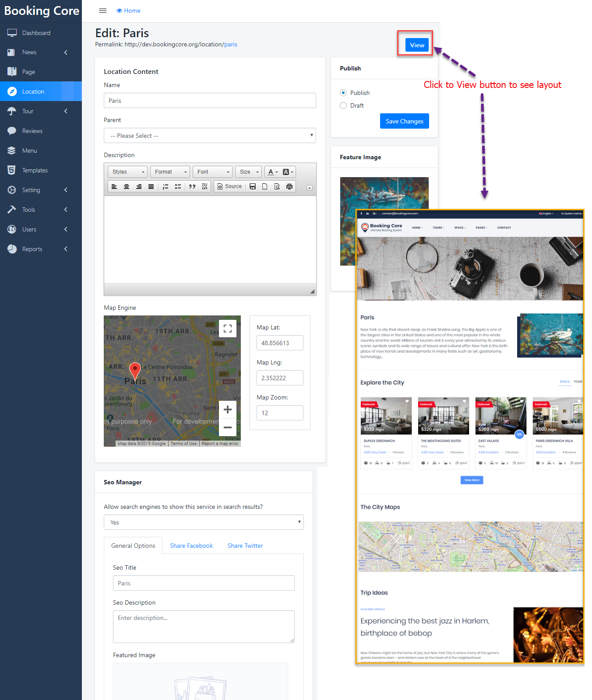Center align text in description editor
Image resolution: width=592 pixels, height=700 pixels.
(127, 186)
